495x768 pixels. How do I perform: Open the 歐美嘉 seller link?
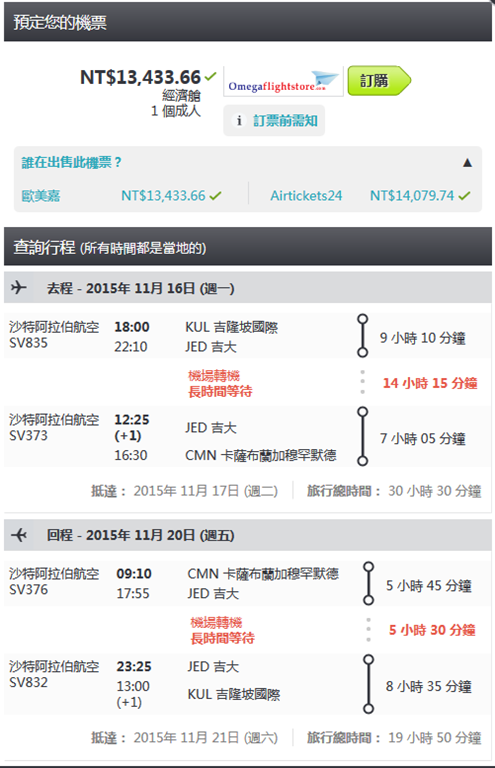(41, 196)
